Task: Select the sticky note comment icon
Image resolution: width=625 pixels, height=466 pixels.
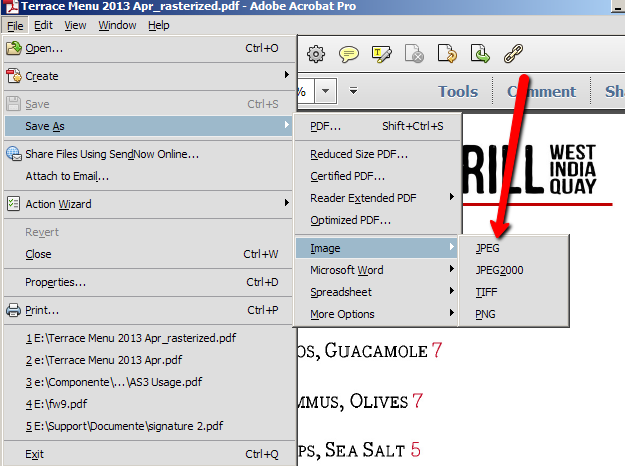Action: coord(348,54)
